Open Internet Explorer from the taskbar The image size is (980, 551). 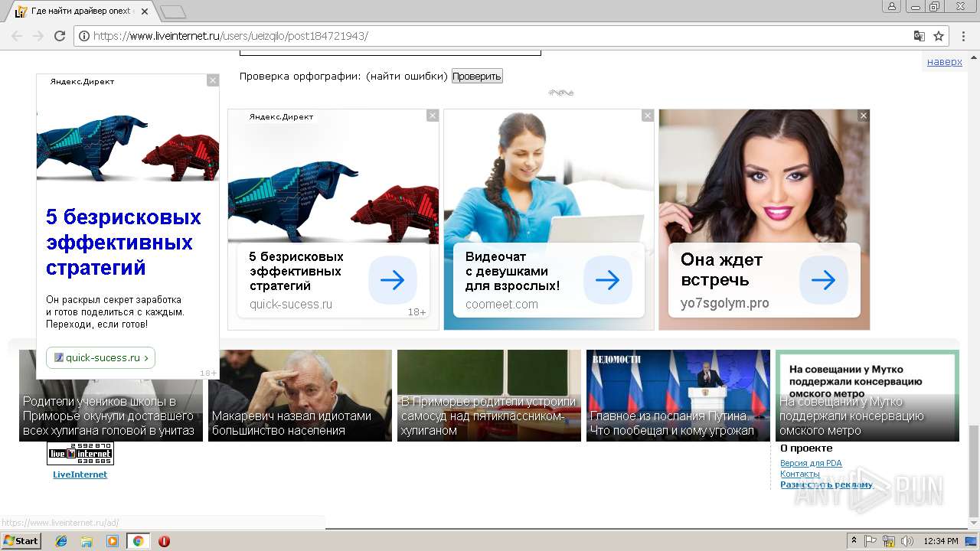[61, 541]
